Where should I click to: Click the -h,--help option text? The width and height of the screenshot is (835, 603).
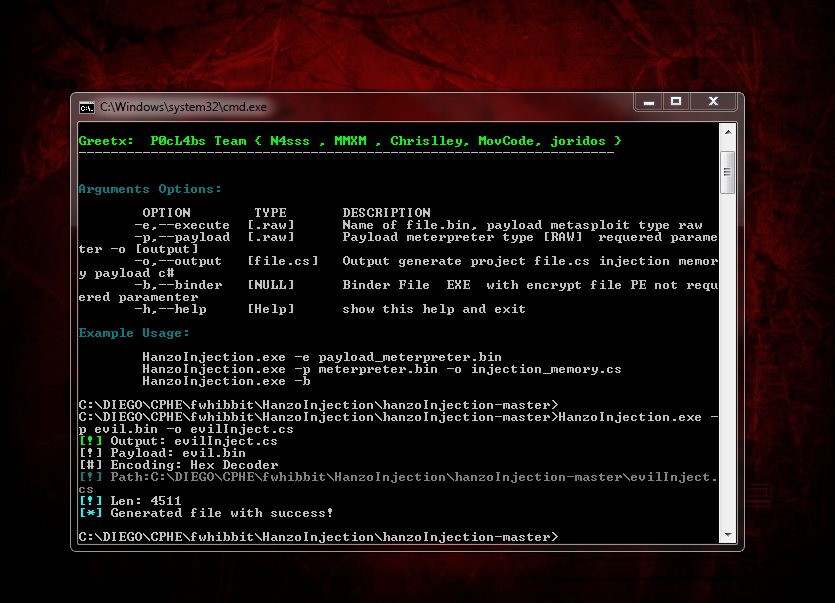coord(170,309)
